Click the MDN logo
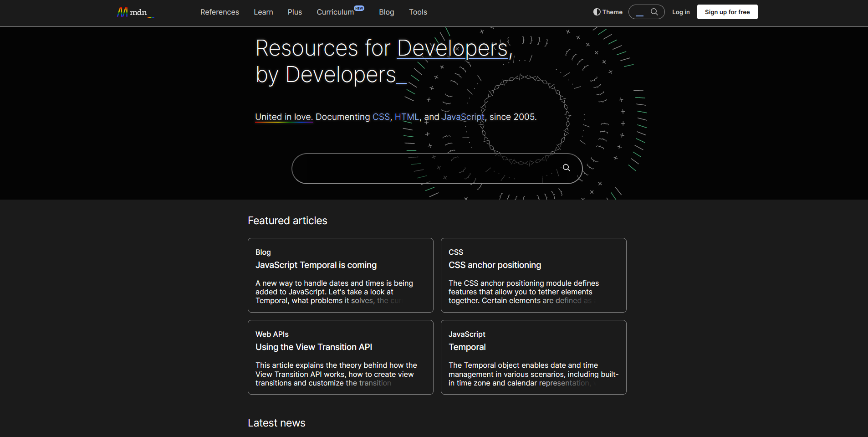This screenshot has width=868, height=437. (135, 12)
